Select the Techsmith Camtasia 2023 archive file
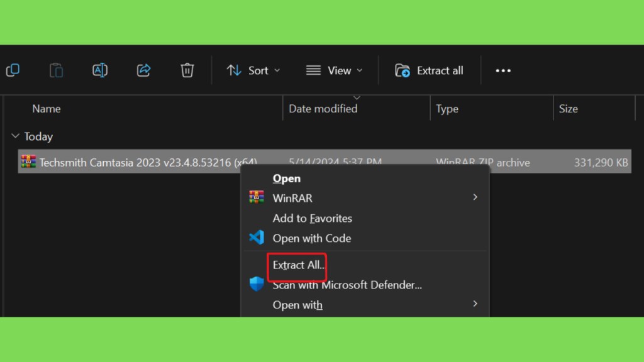This screenshot has width=644, height=362. pyautogui.click(x=325, y=162)
